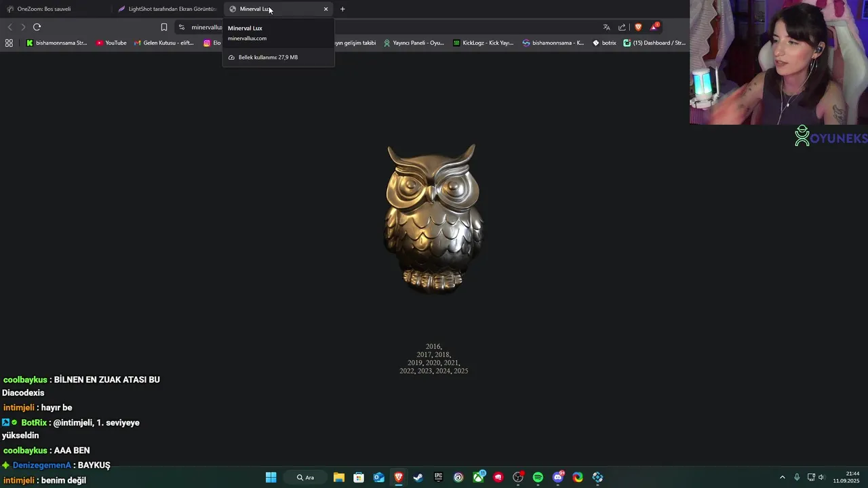Open Yayıncı Paneli - Oyu... bookmark
This screenshot has width=868, height=488.
pyautogui.click(x=414, y=43)
